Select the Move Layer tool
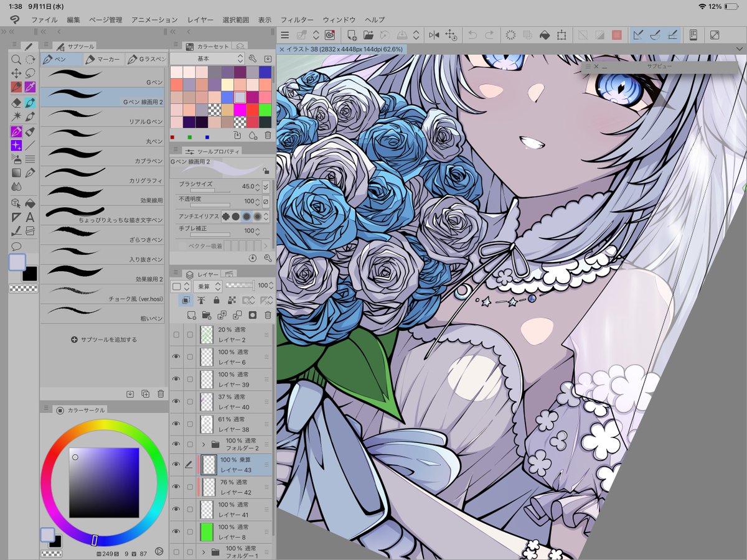 16,73
